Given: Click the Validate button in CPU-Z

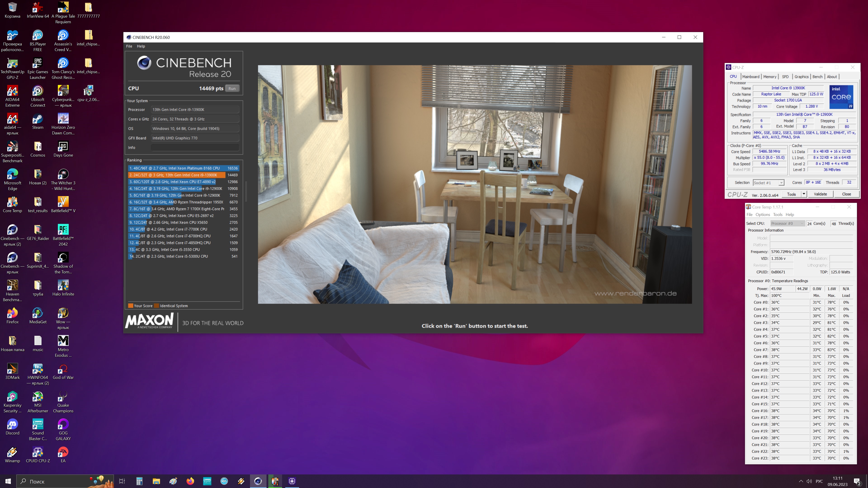Looking at the screenshot, I should click(x=820, y=194).
